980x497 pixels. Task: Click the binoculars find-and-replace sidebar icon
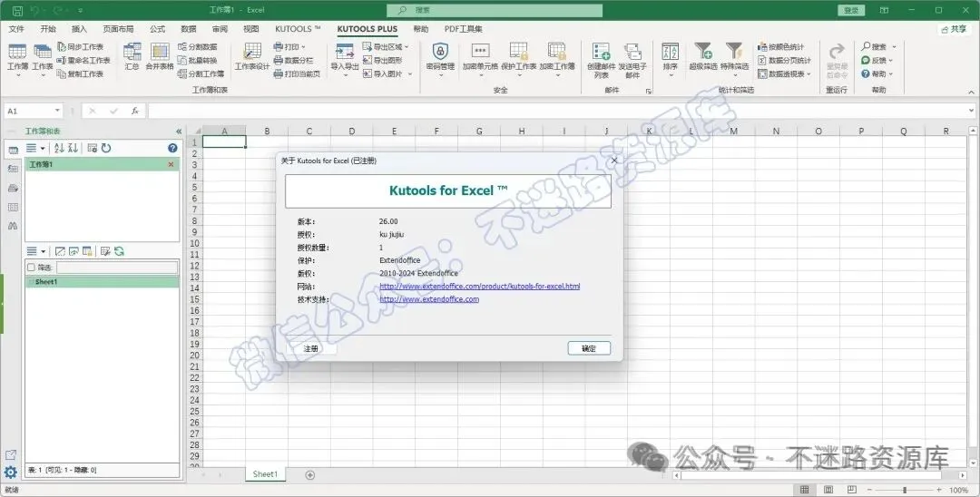tap(13, 226)
